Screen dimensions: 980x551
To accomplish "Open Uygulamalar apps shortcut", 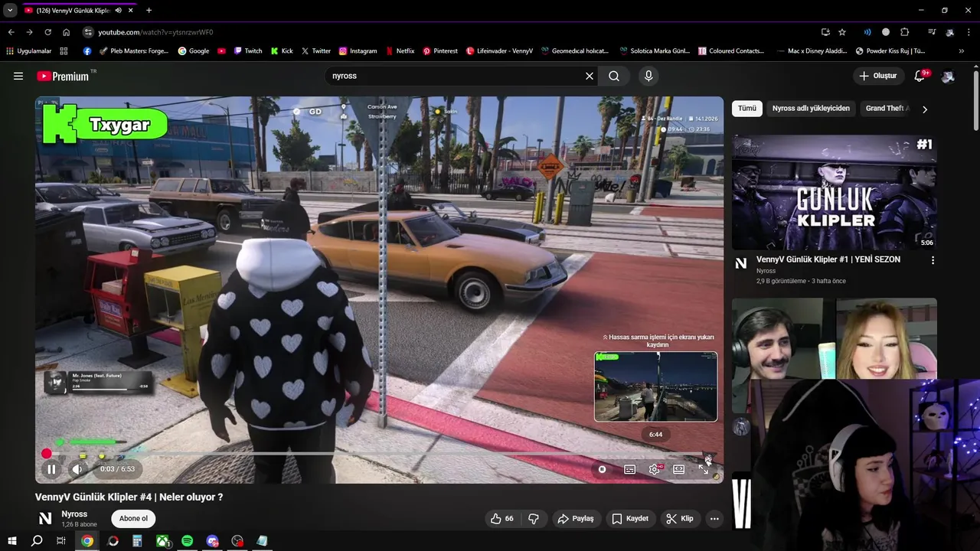I will [28, 51].
